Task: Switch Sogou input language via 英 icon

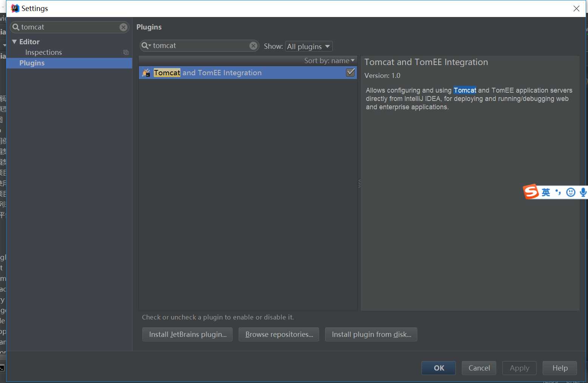Action: click(x=546, y=192)
